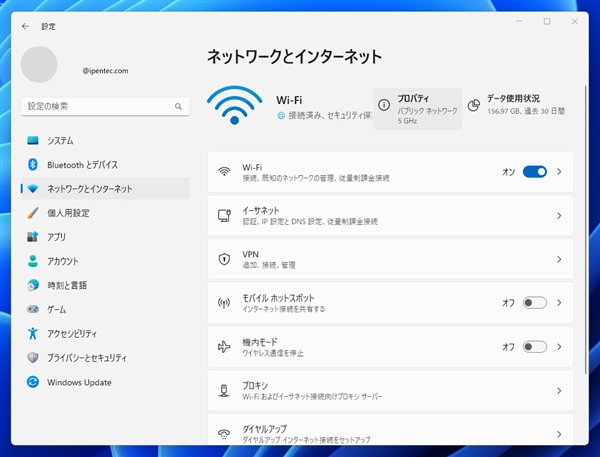The height and width of the screenshot is (457, 600).
Task: Click the アカウント person icon
Action: coord(33,261)
